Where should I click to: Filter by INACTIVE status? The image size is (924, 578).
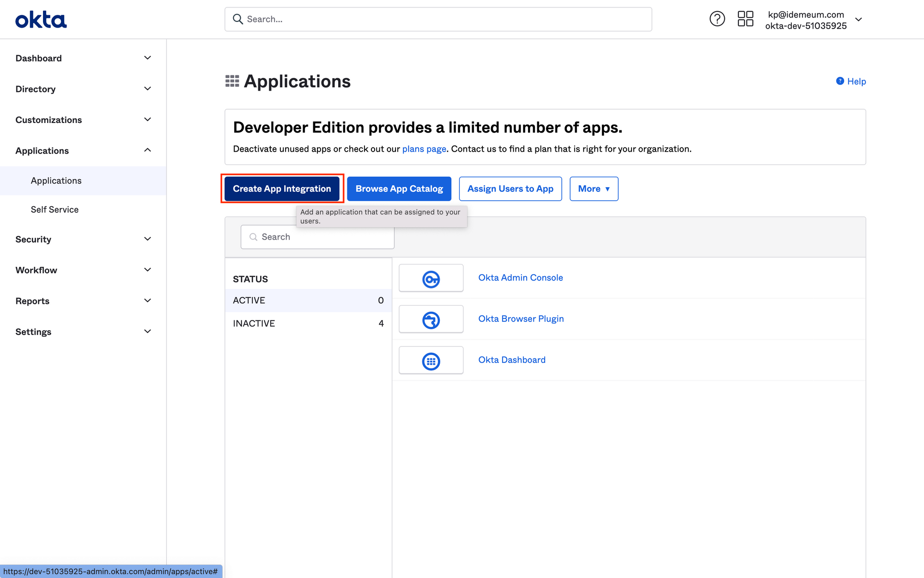308,324
